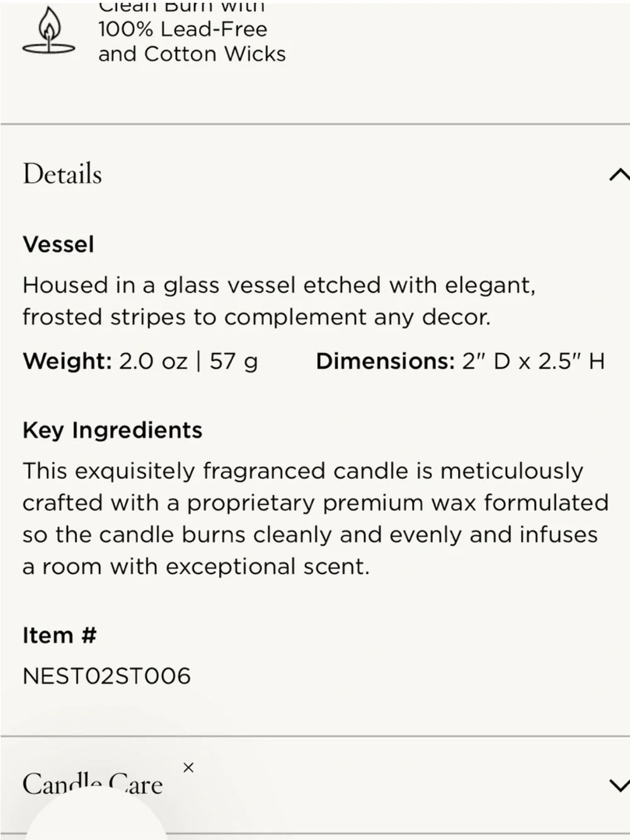Viewport: 630px width, 840px height.
Task: Click the glass vessel description paragraph
Action: click(279, 301)
